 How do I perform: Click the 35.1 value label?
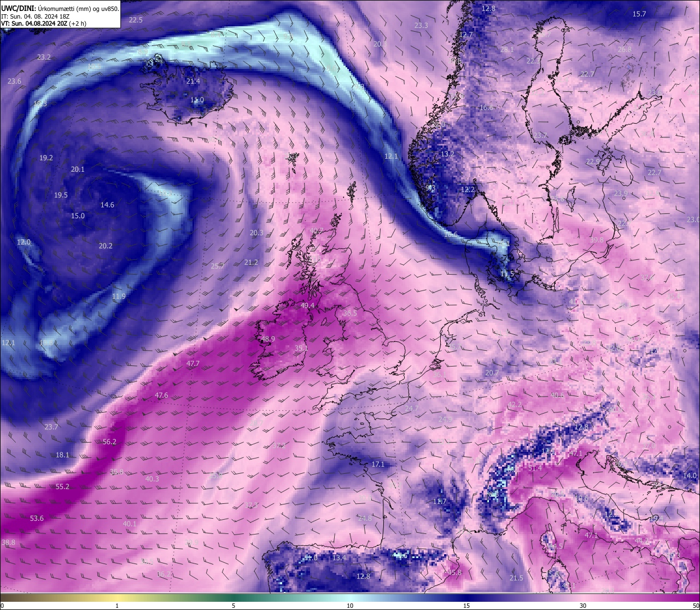(x=301, y=347)
